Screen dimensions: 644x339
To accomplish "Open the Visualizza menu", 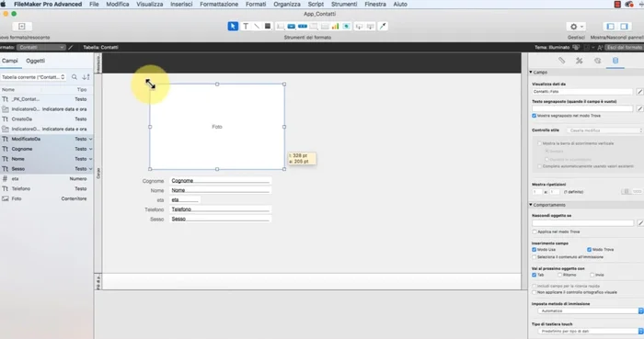I will (x=149, y=4).
